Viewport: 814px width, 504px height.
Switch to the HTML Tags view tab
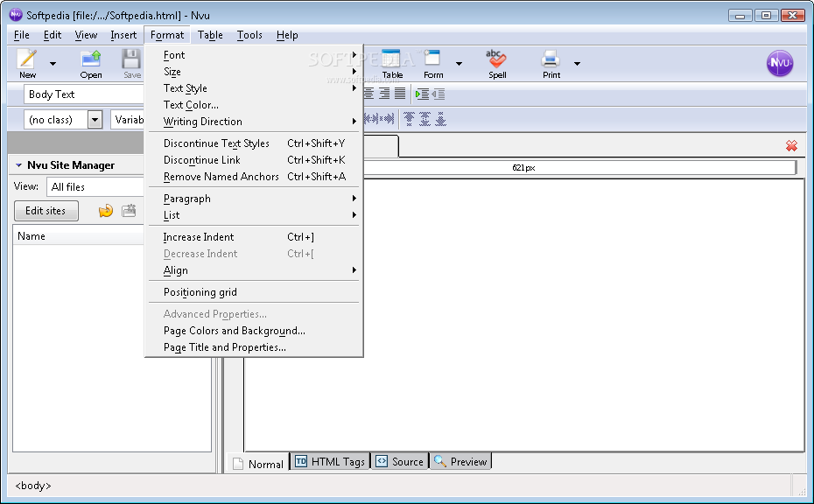(x=330, y=461)
